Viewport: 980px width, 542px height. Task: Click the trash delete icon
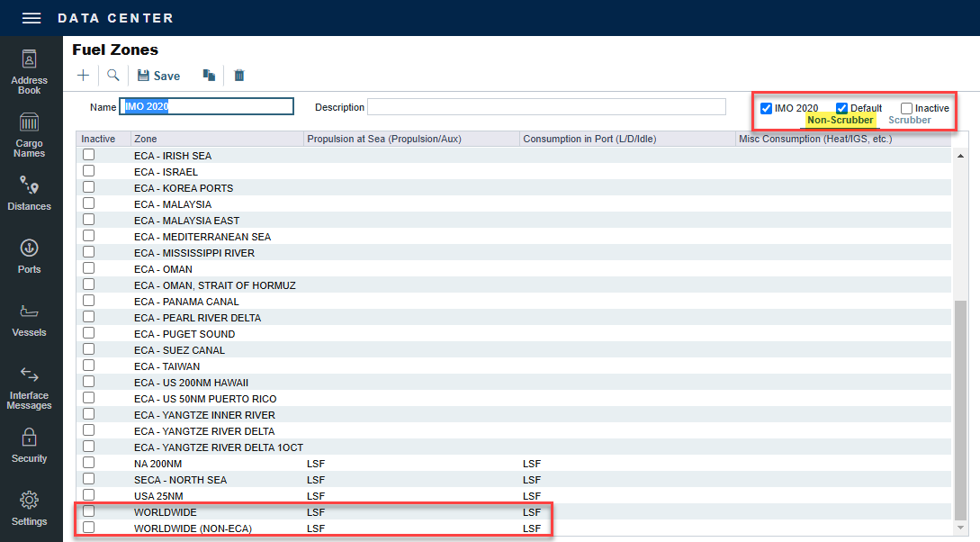tap(239, 76)
